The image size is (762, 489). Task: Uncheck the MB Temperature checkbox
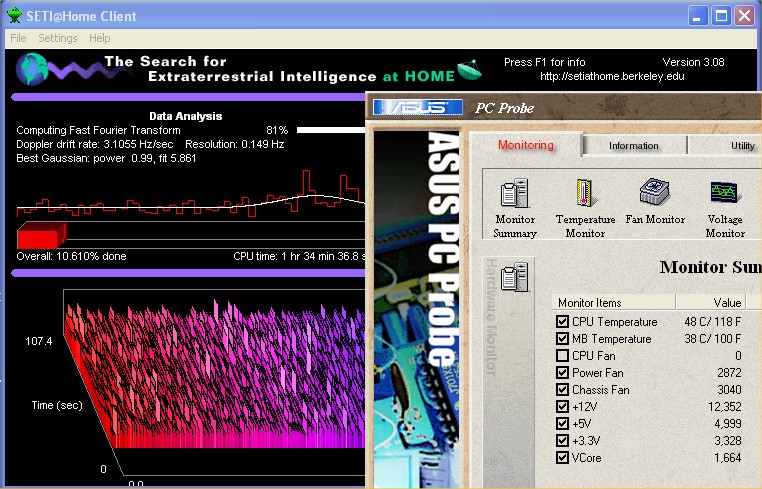coord(562,338)
